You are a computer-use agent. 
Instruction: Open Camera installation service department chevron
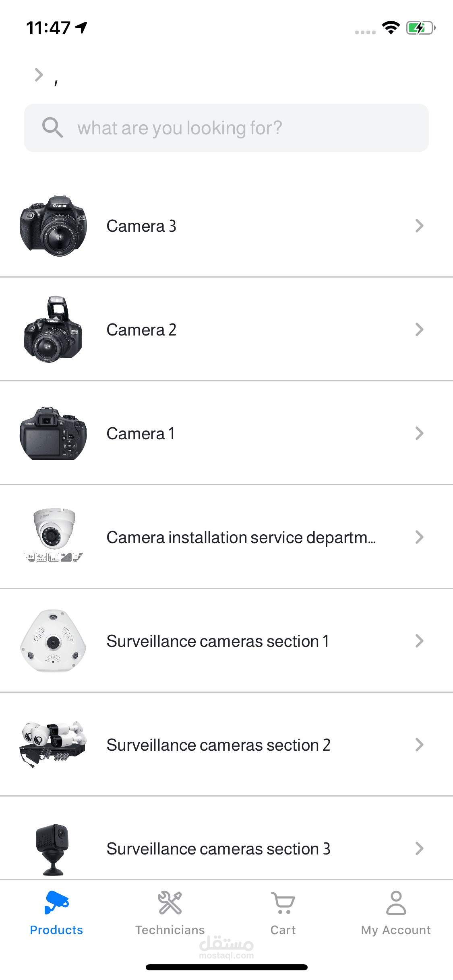tap(419, 537)
